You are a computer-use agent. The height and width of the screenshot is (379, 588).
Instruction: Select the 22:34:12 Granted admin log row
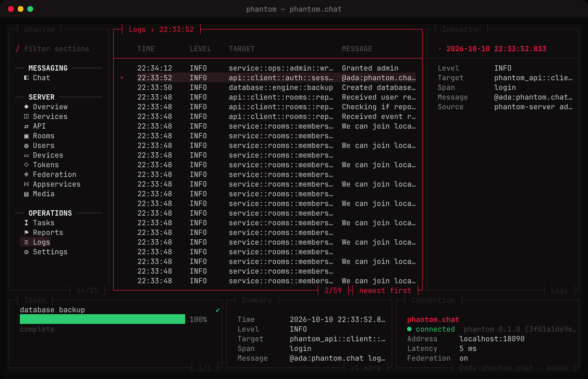(x=267, y=68)
